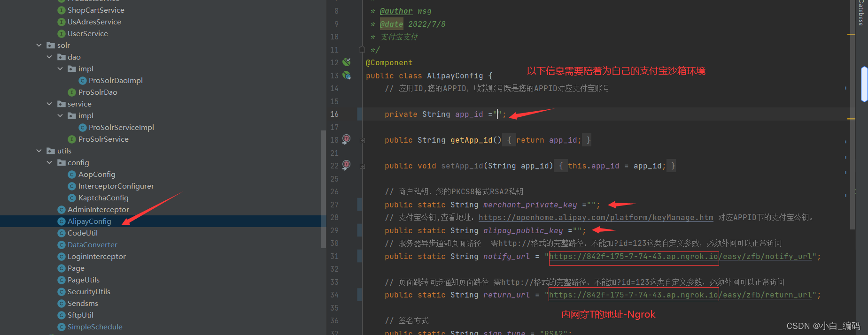The height and width of the screenshot is (335, 868).
Task: Collapse javadoc fold marker at line 11
Action: [362, 49]
